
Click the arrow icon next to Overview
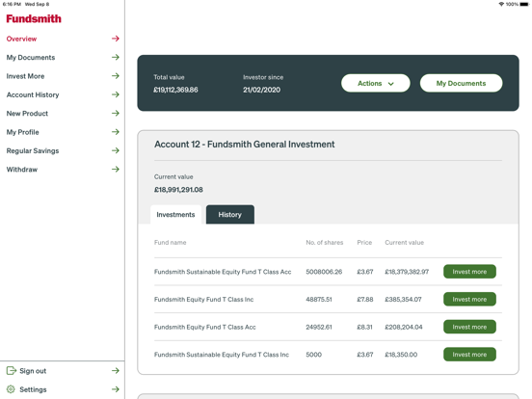[116, 39]
